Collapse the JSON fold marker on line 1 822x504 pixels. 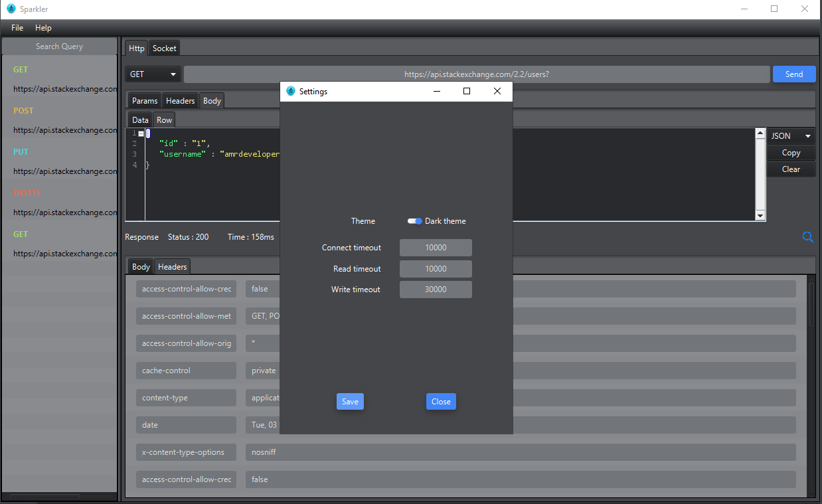(141, 133)
